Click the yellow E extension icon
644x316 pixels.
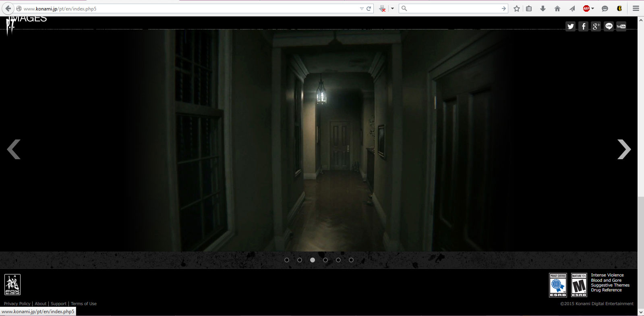[619, 8]
